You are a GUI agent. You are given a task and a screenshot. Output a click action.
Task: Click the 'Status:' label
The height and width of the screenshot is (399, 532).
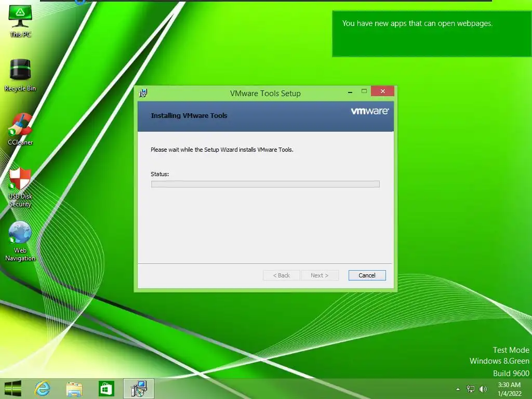[159, 174]
